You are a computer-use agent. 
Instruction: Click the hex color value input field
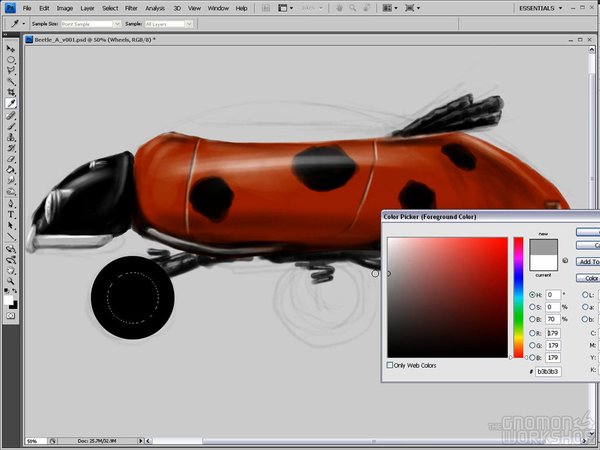point(550,371)
